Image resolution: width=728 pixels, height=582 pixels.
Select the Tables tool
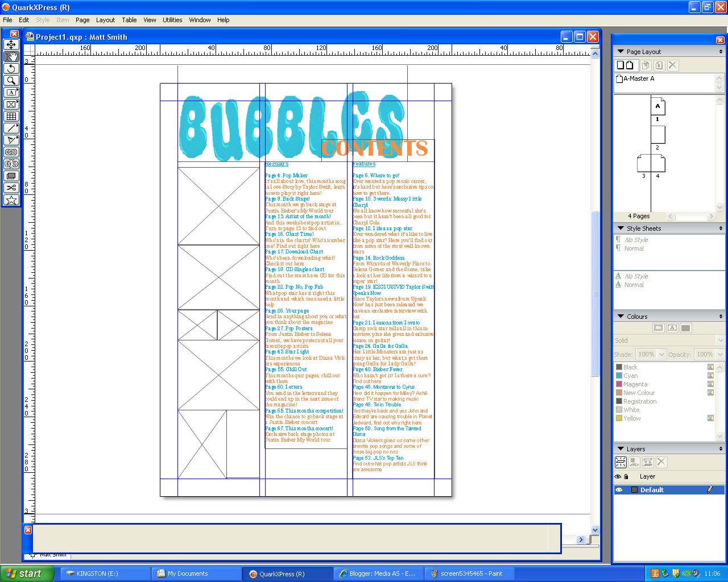[x=11, y=116]
